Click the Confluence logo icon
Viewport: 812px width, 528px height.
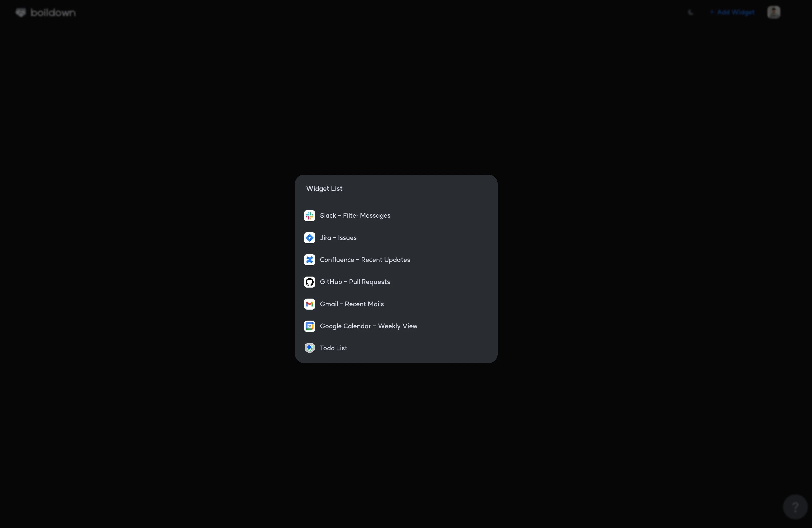[x=309, y=260]
